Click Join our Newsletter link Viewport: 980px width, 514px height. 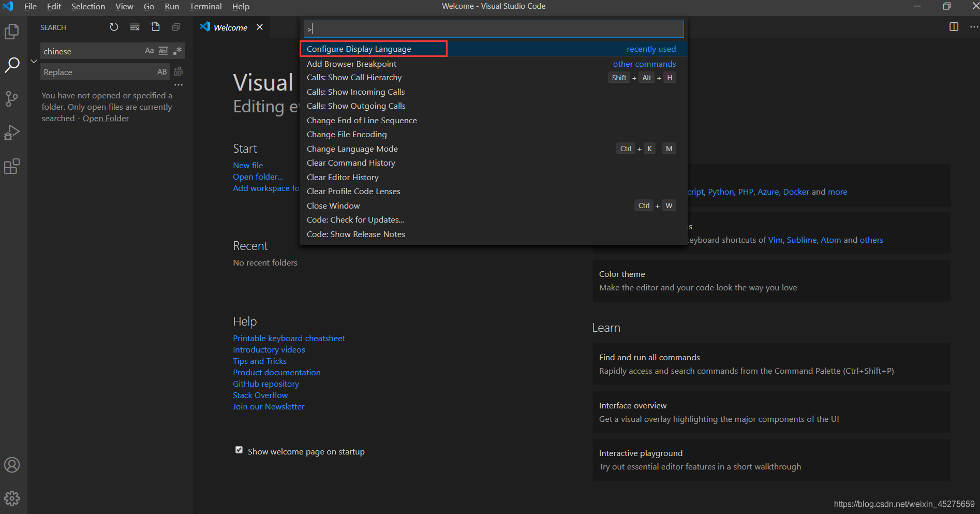pyautogui.click(x=269, y=406)
